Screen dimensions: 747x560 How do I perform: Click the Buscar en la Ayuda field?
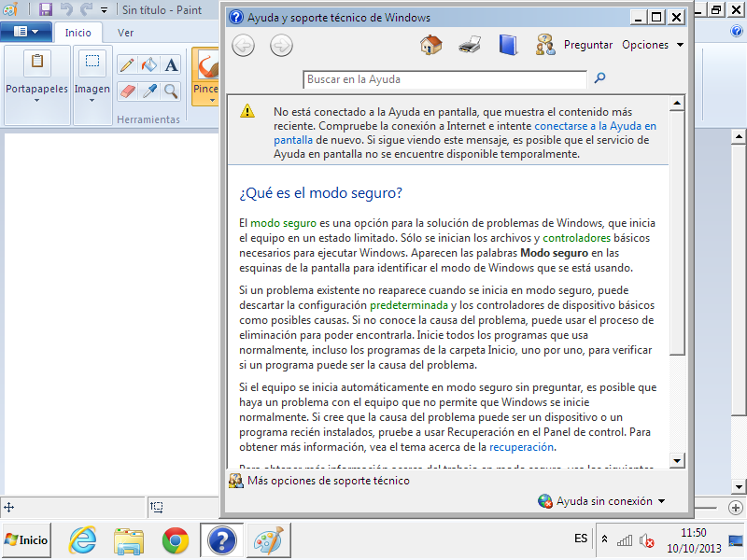tap(445, 79)
